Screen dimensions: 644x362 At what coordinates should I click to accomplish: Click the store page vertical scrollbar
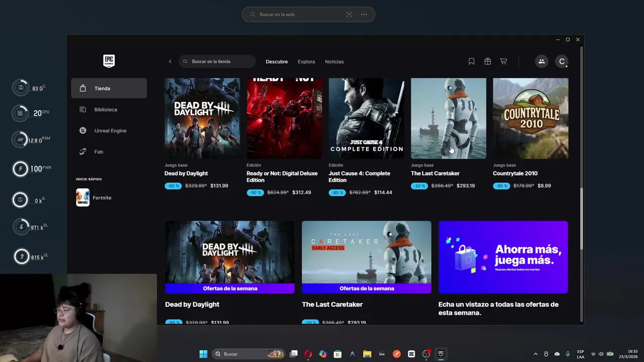tap(582, 218)
